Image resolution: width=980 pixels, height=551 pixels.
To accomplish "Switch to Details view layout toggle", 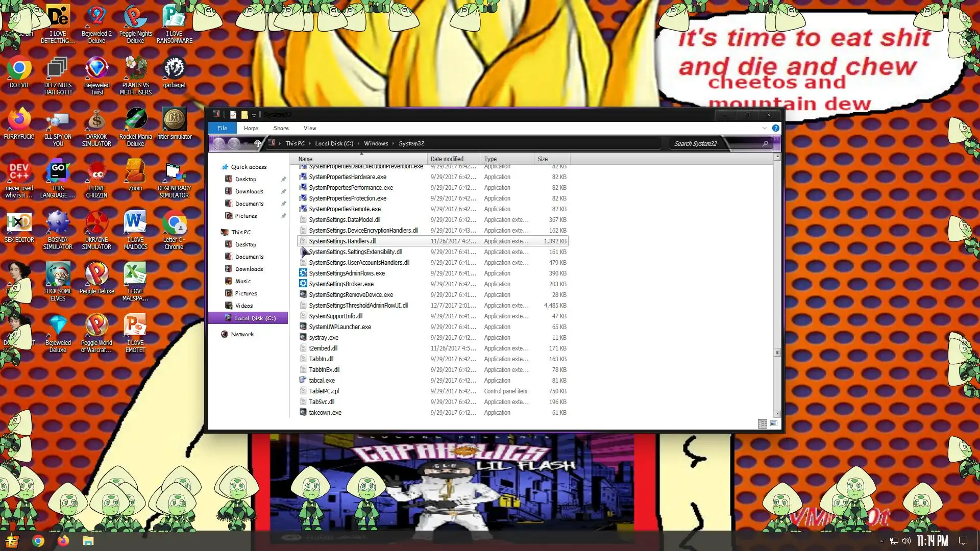I will [x=762, y=423].
